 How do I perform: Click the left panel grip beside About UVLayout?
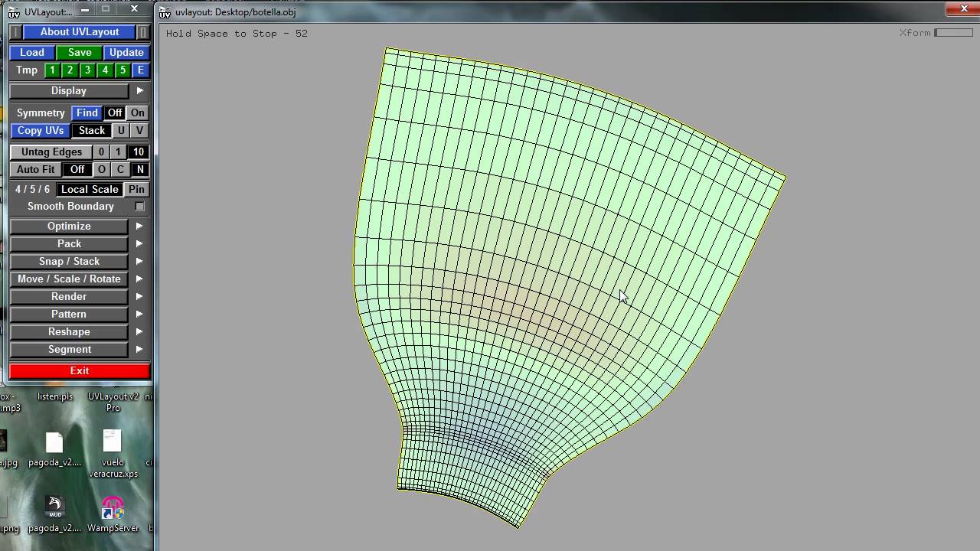[x=15, y=32]
